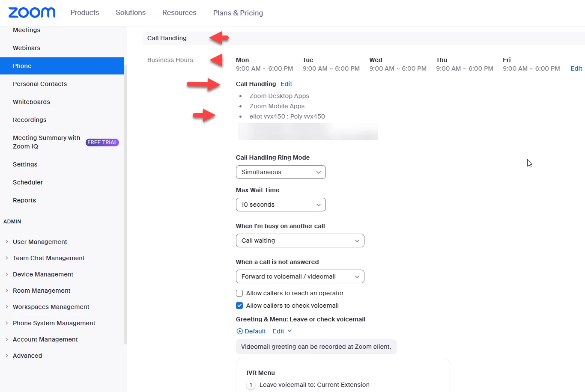This screenshot has height=392, width=585.
Task: Enable Allow callers to reach an operator
Action: 239,293
